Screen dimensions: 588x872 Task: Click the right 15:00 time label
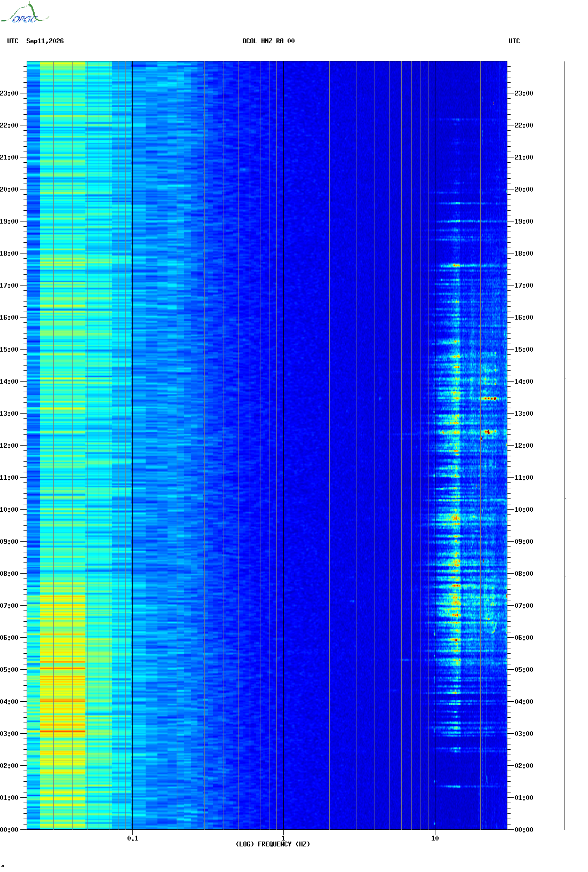click(x=524, y=350)
